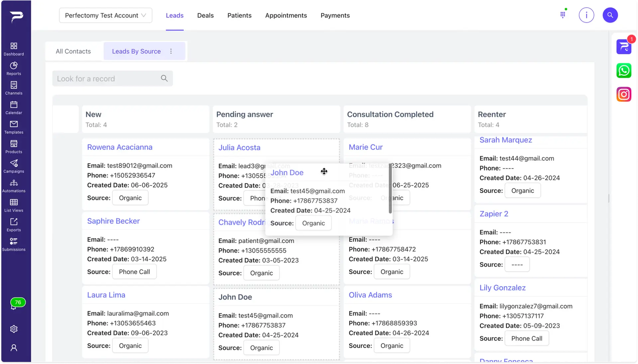
Task: Click Phone Call source on Saphire Becker card
Action: [134, 272]
